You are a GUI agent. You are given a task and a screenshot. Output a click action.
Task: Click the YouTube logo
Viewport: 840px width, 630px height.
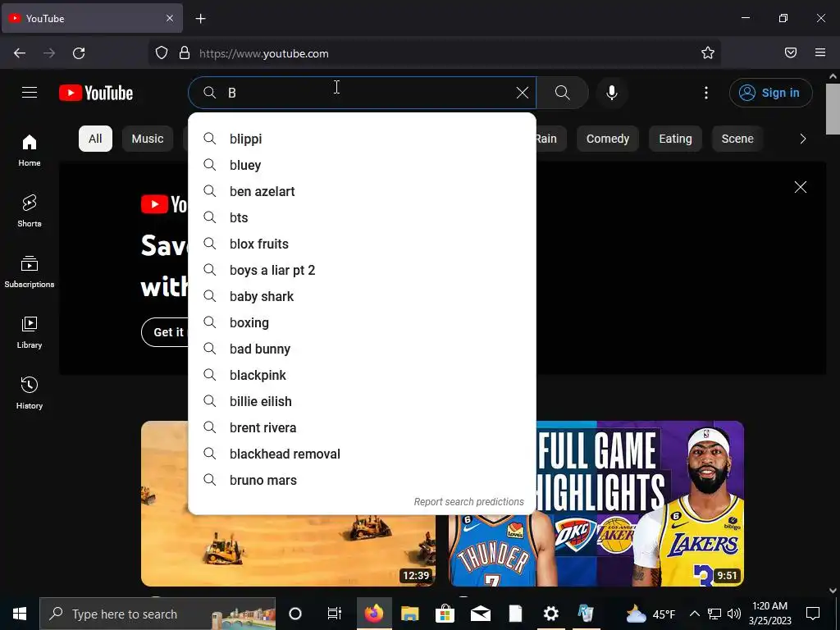click(x=96, y=93)
